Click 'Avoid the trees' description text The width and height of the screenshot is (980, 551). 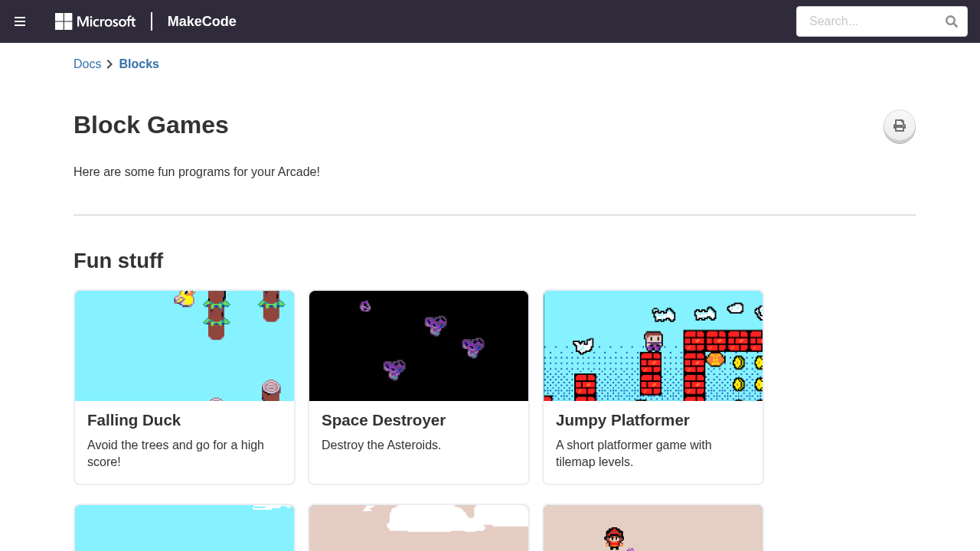click(x=176, y=454)
